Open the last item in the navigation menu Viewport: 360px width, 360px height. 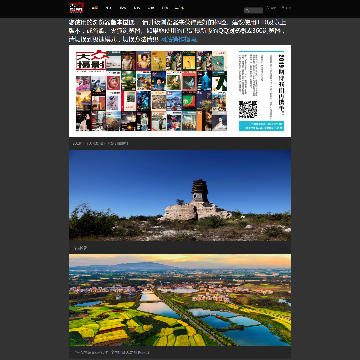pos(179,8)
